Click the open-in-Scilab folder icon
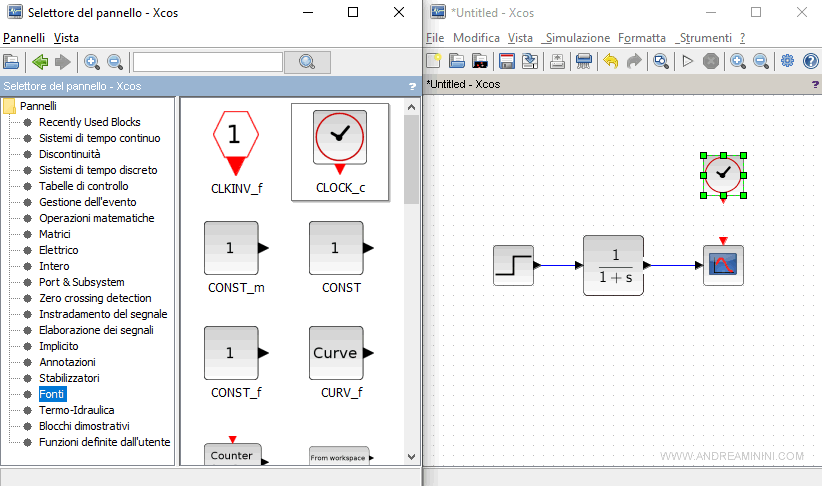This screenshot has height=486, width=822. [480, 61]
